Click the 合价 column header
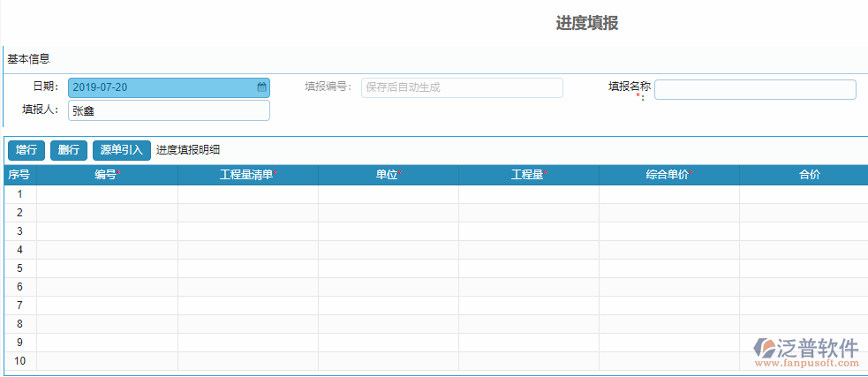This screenshot has width=868, height=377. coord(809,175)
